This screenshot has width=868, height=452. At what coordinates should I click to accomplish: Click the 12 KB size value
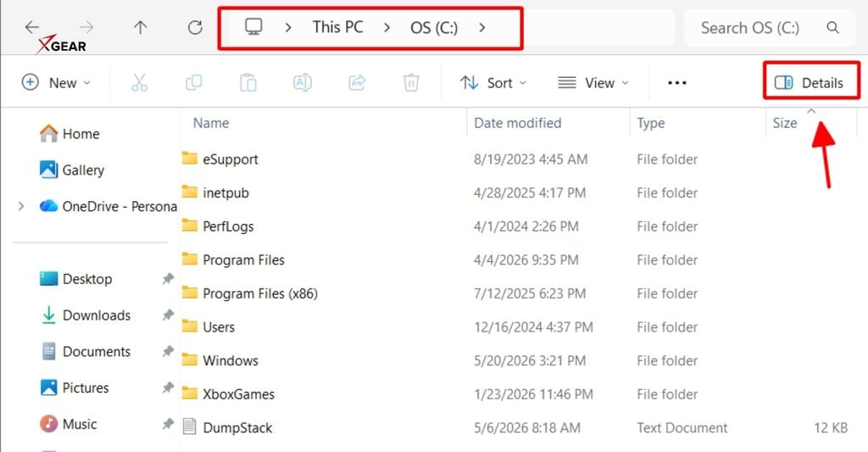pyautogui.click(x=831, y=427)
